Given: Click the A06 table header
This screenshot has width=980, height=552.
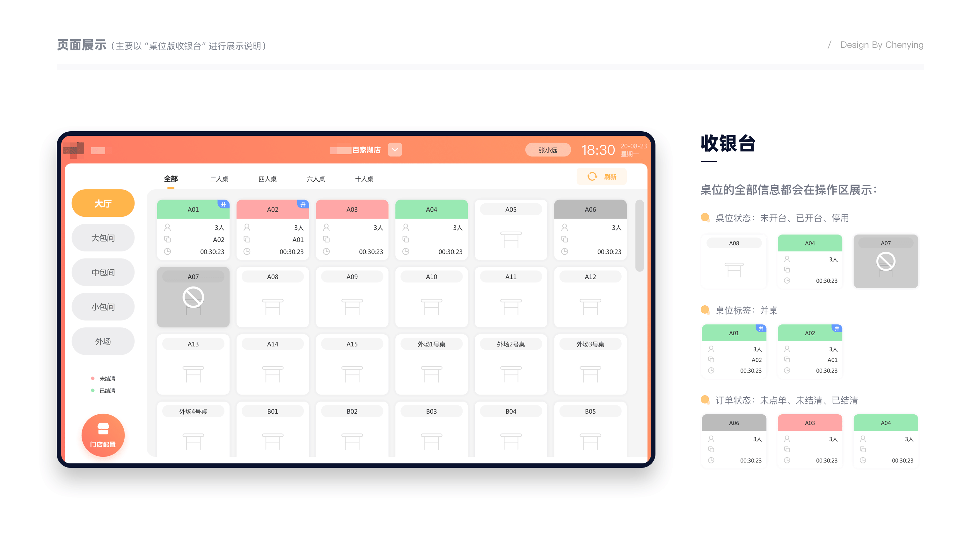Looking at the screenshot, I should coord(590,209).
